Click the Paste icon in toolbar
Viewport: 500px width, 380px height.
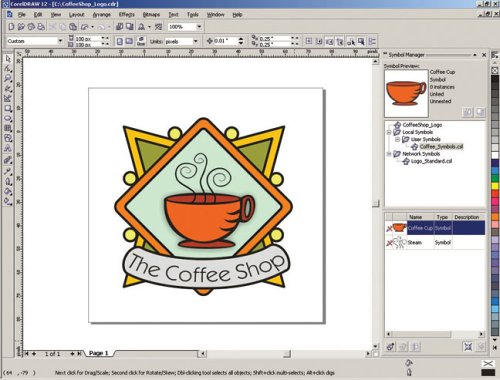(x=73, y=27)
